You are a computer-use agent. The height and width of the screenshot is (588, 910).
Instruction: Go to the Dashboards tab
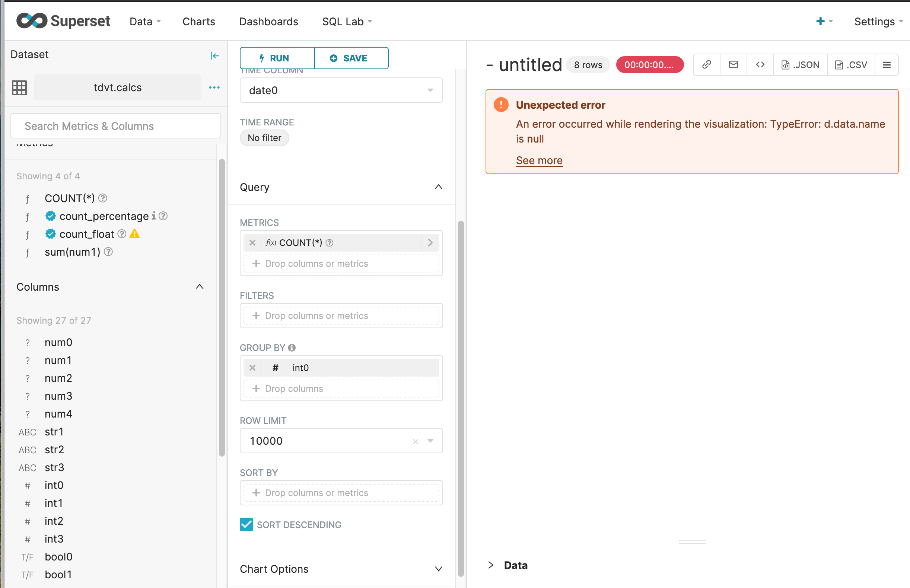pos(268,22)
